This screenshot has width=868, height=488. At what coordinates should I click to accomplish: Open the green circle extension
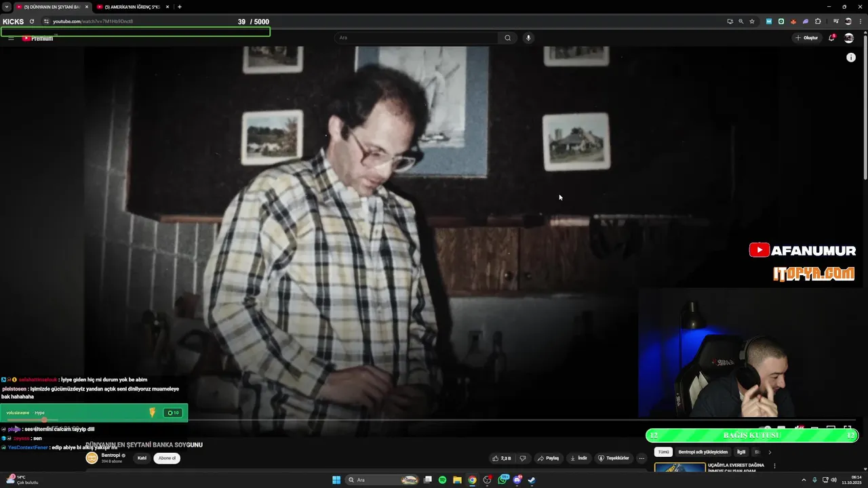pyautogui.click(x=781, y=22)
